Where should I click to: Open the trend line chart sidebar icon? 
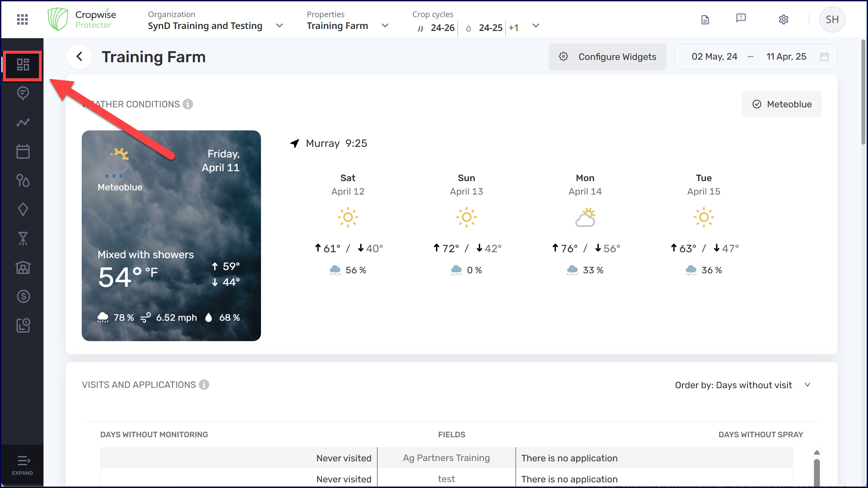(23, 122)
